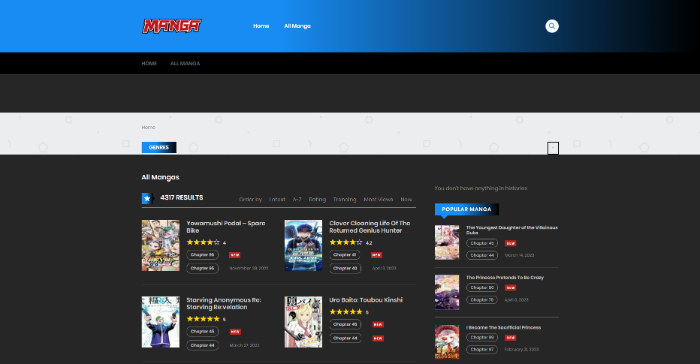700x364 pixels.
Task: Click the star icon beside 4317 Results
Action: (x=147, y=198)
